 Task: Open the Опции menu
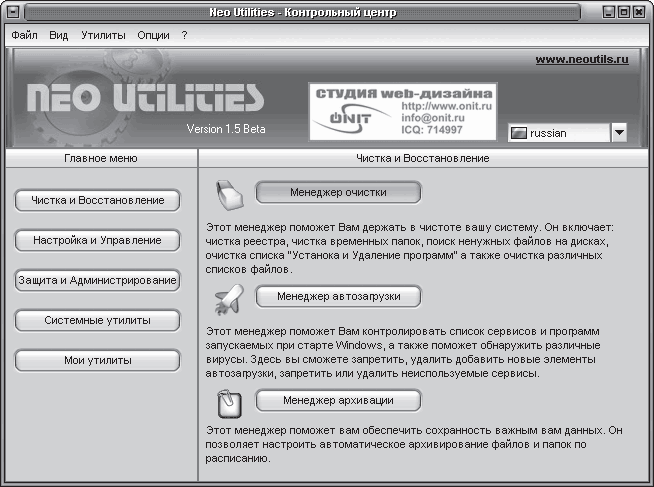pyautogui.click(x=153, y=34)
